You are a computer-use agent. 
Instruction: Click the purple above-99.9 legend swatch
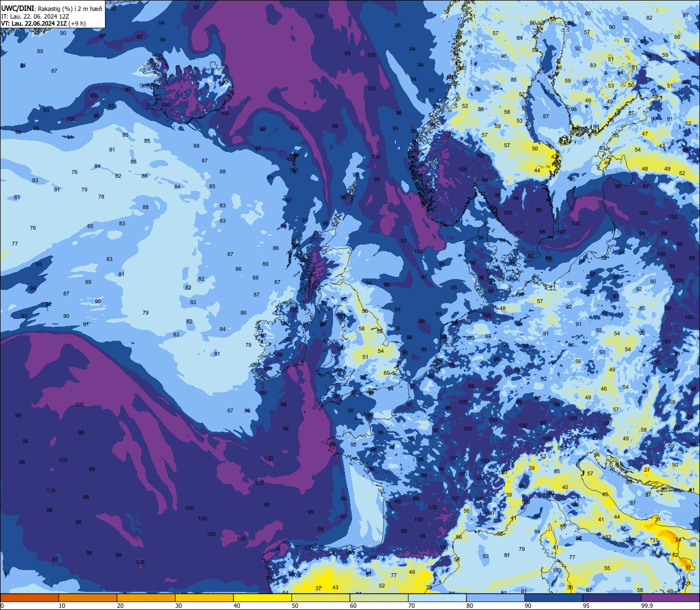pyautogui.click(x=670, y=597)
